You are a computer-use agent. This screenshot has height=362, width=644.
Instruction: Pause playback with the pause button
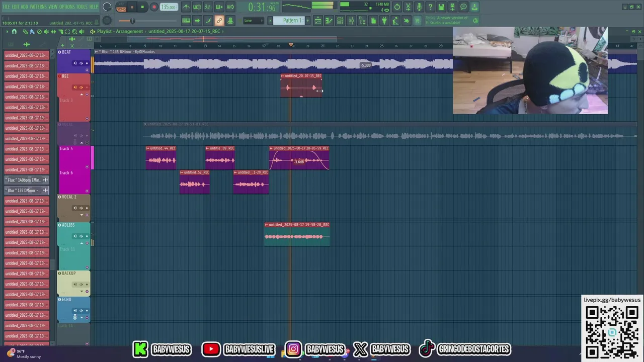click(x=132, y=7)
